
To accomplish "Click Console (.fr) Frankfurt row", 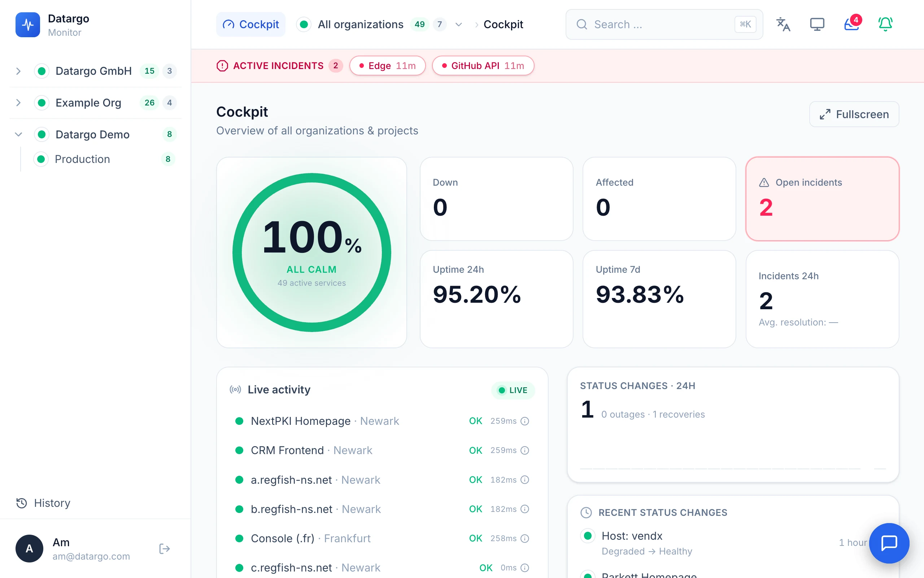I will click(x=382, y=538).
